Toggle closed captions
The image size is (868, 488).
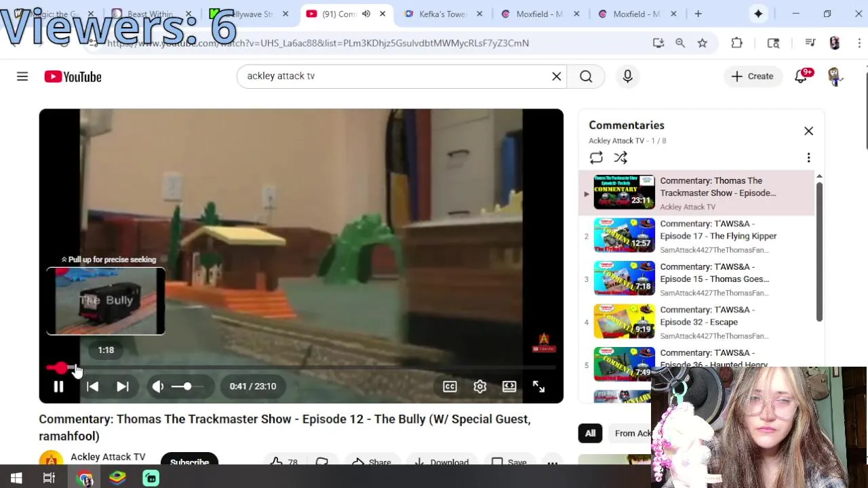coord(450,386)
